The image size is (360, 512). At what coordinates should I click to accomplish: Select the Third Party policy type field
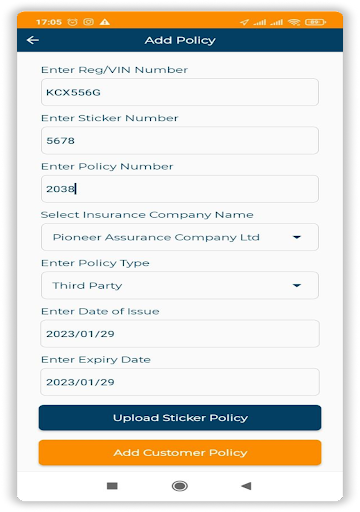[180, 285]
